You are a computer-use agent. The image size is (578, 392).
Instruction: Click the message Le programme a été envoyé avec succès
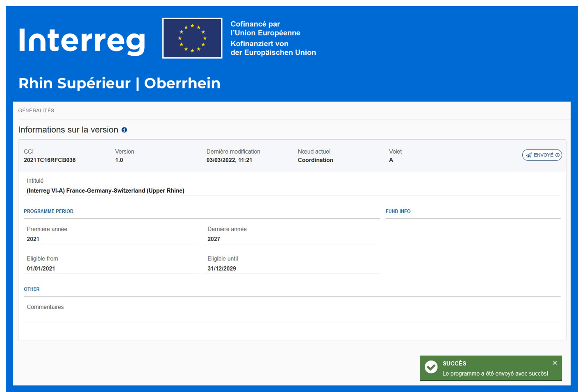pos(495,374)
